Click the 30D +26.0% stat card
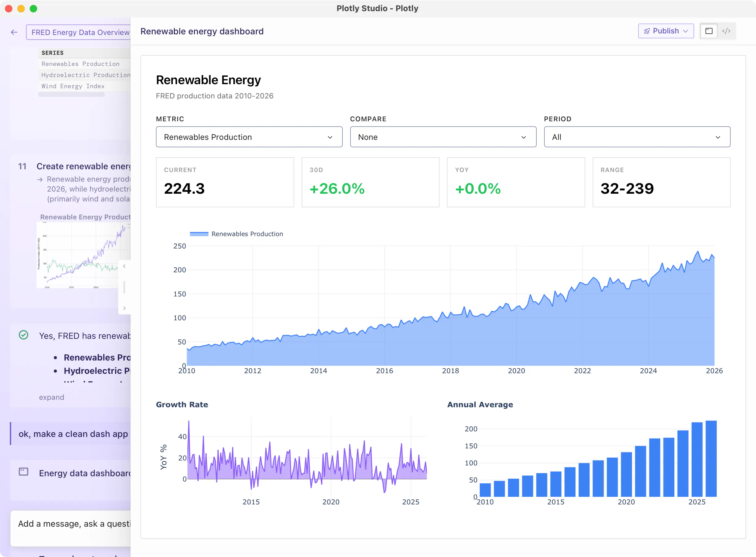The height and width of the screenshot is (557, 756). click(370, 182)
